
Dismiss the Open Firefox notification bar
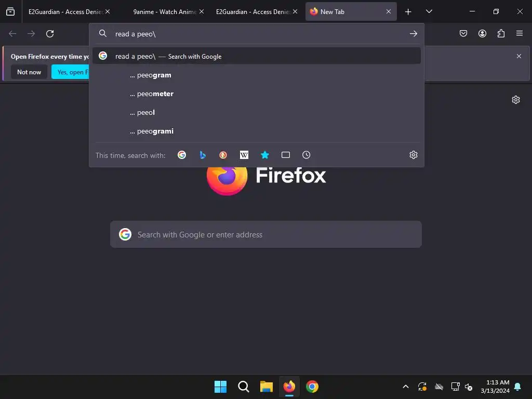tap(519, 56)
